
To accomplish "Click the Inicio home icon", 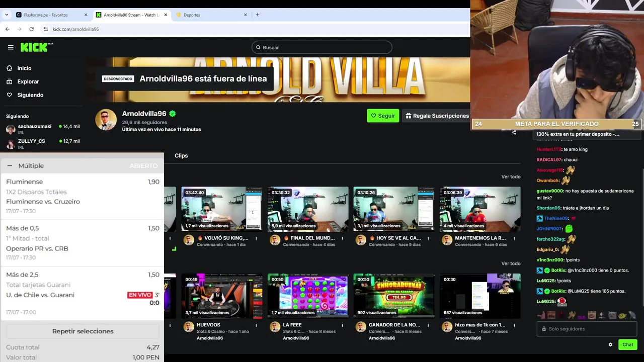I will point(10,68).
